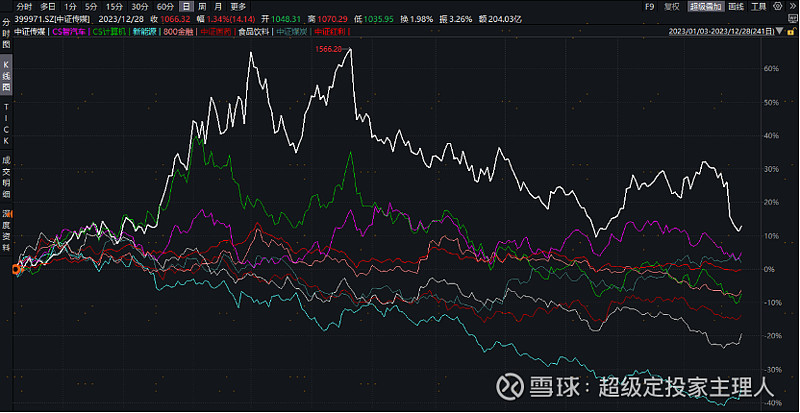
Task: Open the 更多 more intervals menu
Action: (238, 7)
